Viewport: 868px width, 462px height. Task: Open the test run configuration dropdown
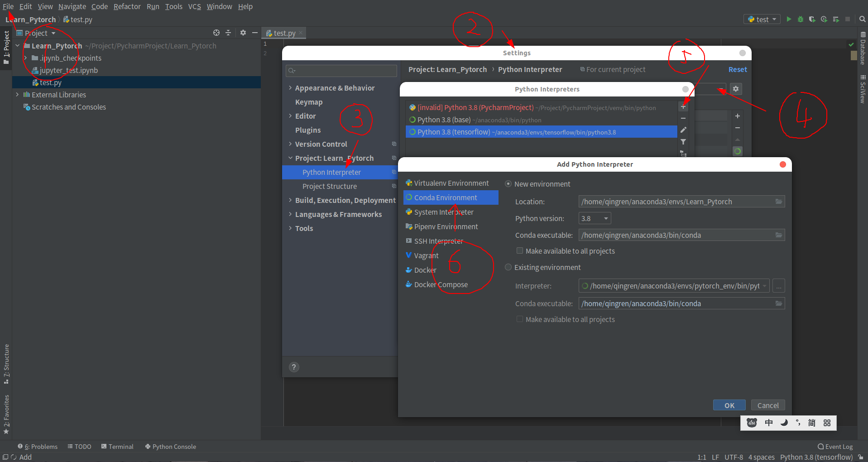[762, 19]
